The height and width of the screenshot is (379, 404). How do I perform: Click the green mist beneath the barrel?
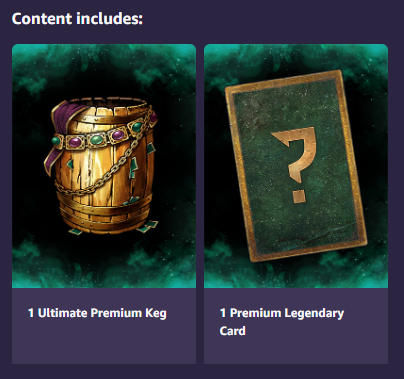[104, 263]
